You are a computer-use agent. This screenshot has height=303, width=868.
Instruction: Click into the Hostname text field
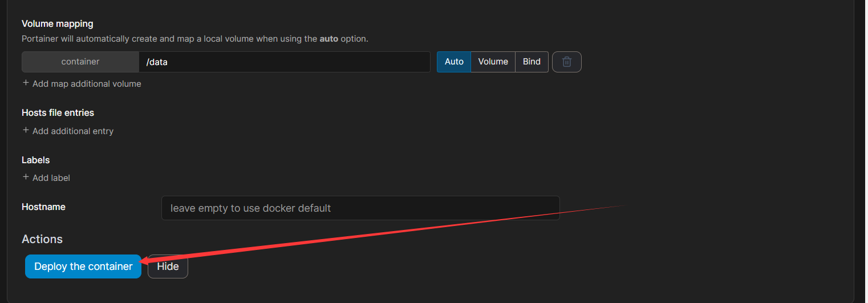[360, 208]
